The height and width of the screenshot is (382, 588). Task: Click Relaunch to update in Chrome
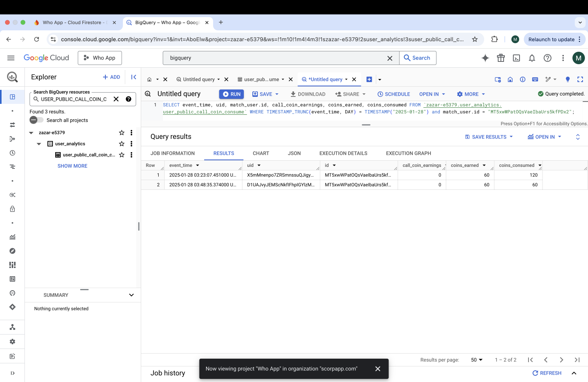(555, 39)
